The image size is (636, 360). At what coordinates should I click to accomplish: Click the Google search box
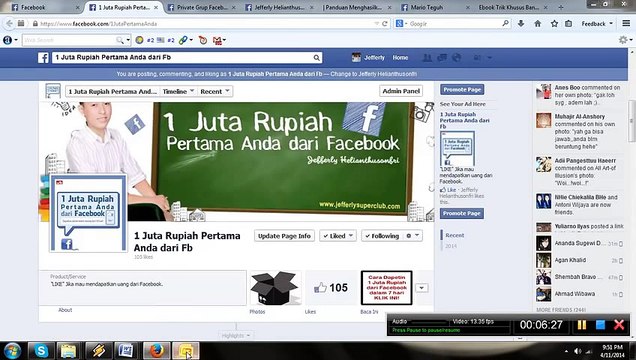coord(453,24)
